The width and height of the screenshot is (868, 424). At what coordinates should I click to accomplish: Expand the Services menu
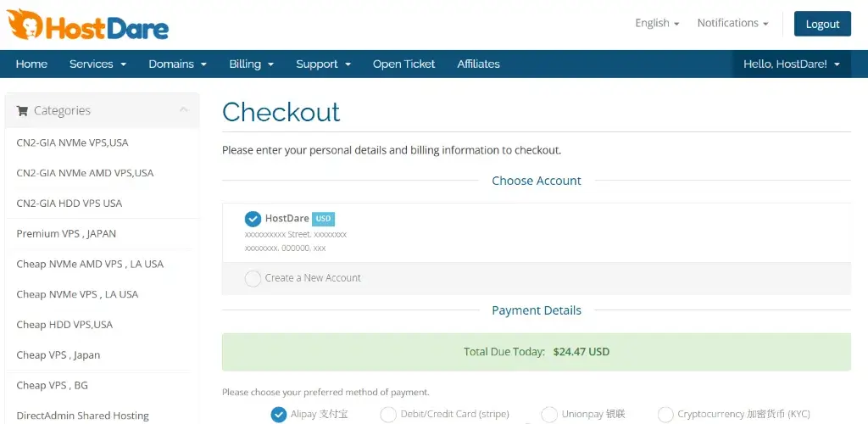pos(98,64)
